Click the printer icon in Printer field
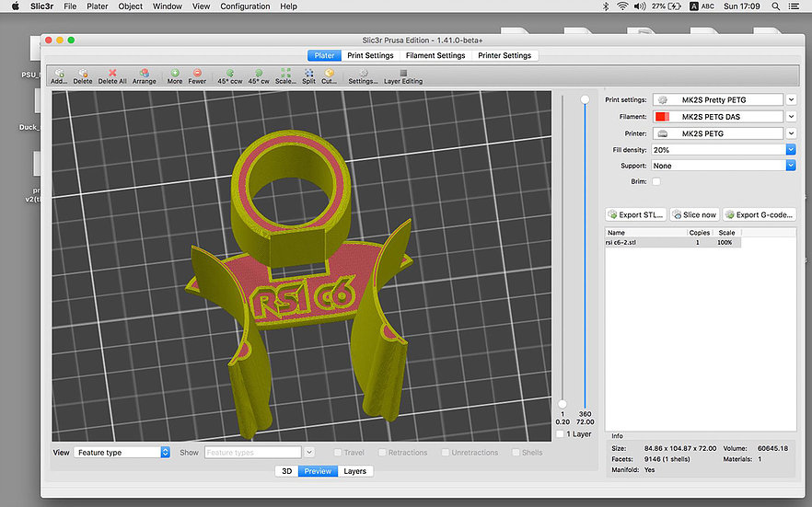Image resolution: width=812 pixels, height=507 pixels. point(662,133)
